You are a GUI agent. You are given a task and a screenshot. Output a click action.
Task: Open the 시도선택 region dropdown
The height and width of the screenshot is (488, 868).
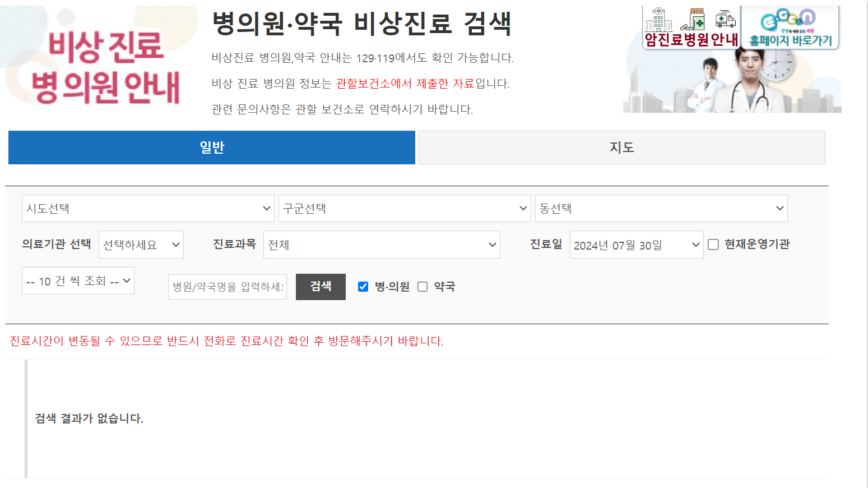[x=147, y=208]
